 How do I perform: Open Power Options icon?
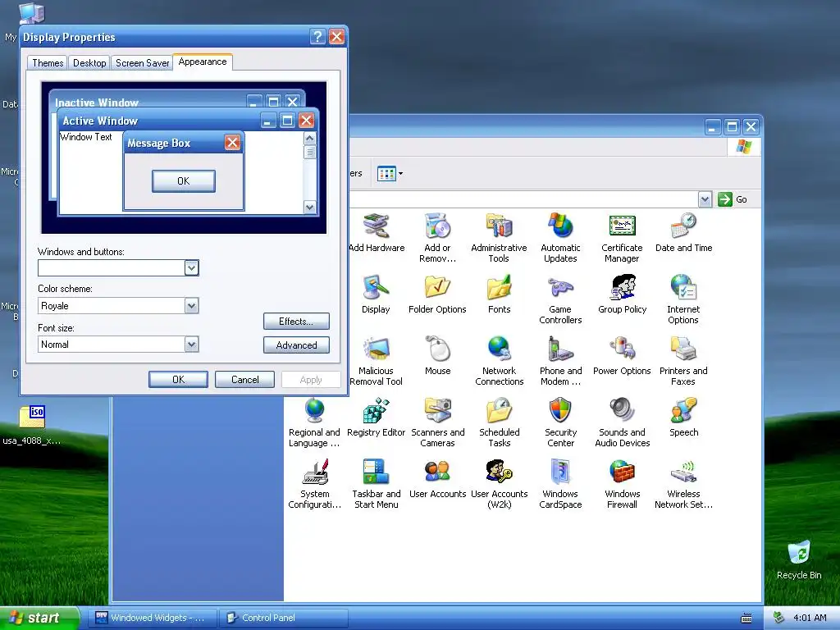pos(622,356)
